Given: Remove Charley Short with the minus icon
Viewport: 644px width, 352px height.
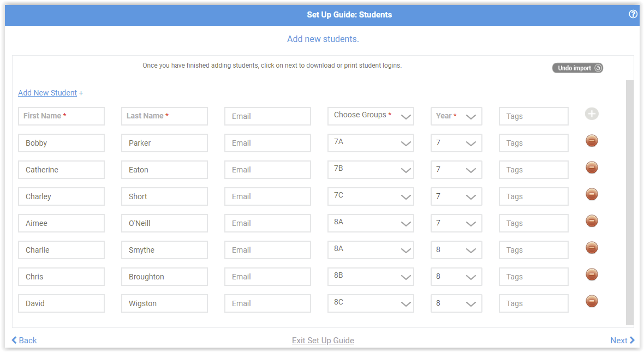Looking at the screenshot, I should point(592,194).
